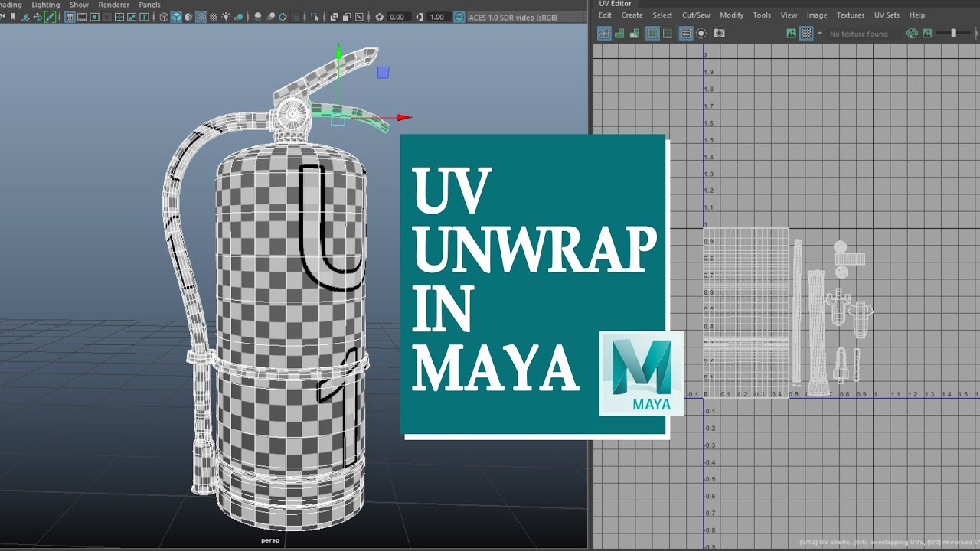Open UV Editor Select menu
980x551 pixels.
click(662, 15)
